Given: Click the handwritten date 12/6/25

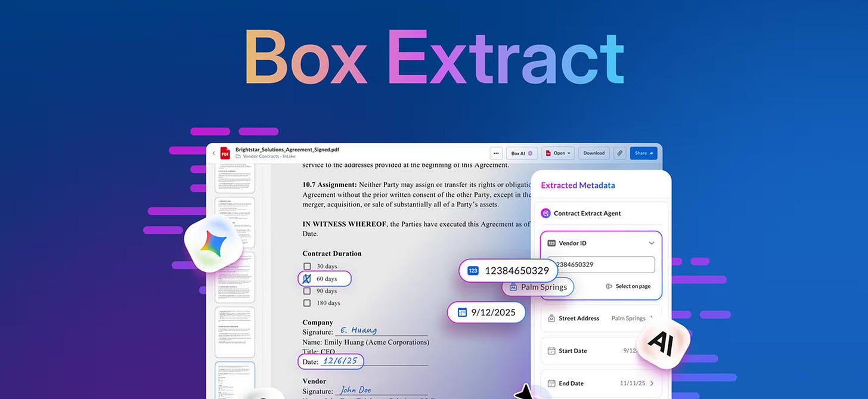Looking at the screenshot, I should (x=340, y=361).
